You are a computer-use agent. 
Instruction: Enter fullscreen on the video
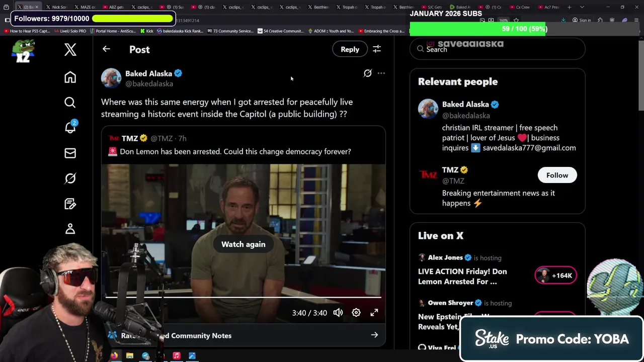click(374, 313)
